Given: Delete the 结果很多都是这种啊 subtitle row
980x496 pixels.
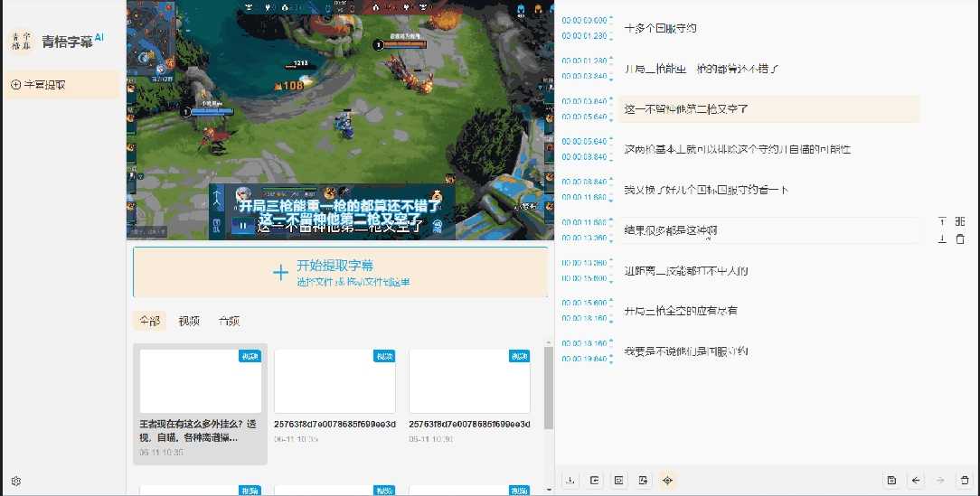Looking at the screenshot, I should click(961, 239).
